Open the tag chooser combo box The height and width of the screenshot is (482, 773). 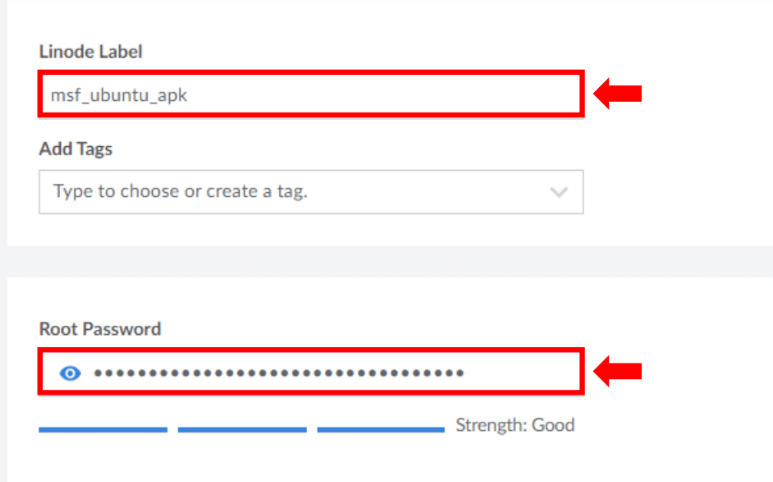point(310,191)
